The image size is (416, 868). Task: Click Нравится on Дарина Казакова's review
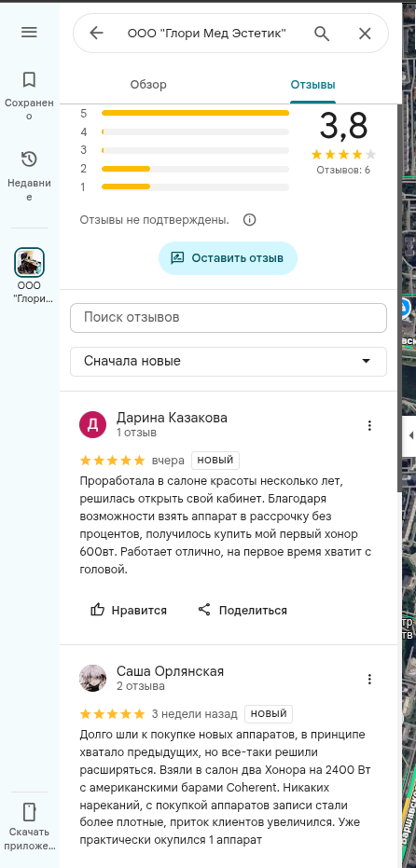pos(129,610)
